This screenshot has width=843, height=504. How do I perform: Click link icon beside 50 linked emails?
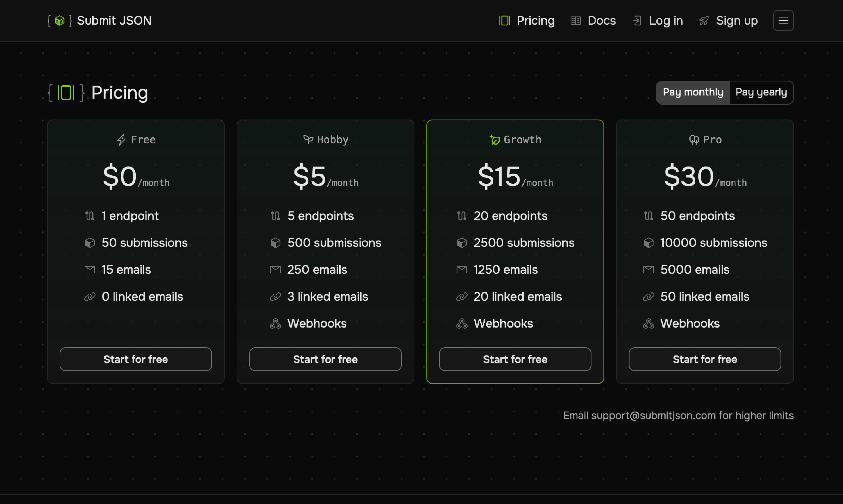click(x=649, y=296)
